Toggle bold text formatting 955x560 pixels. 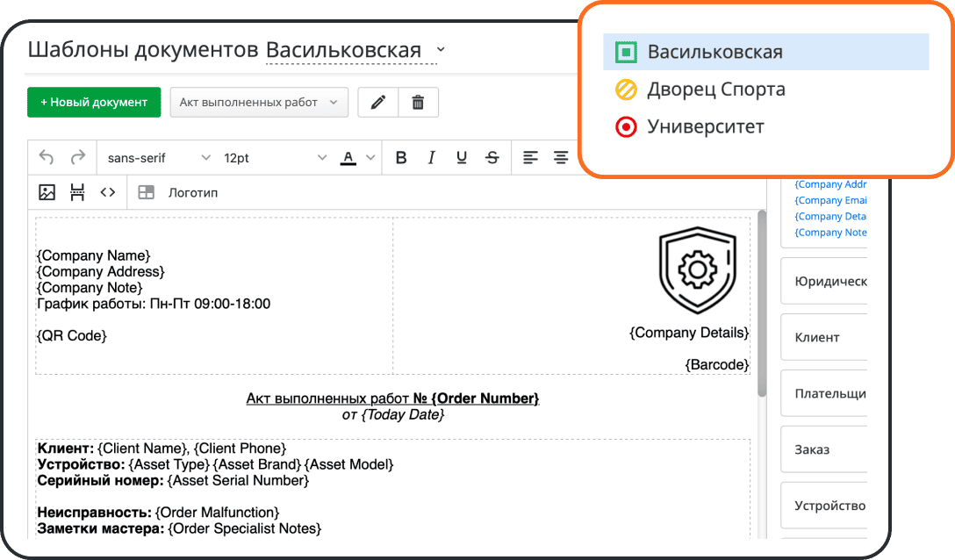pos(401,157)
